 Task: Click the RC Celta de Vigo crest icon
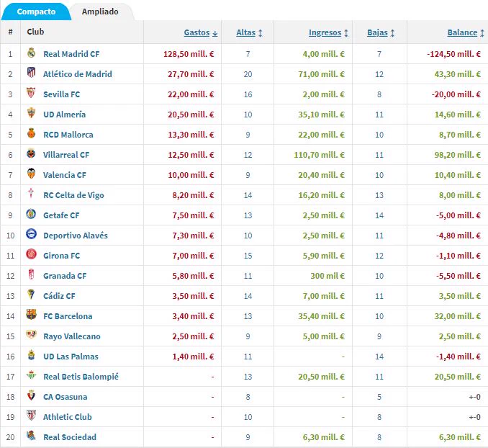(31, 194)
